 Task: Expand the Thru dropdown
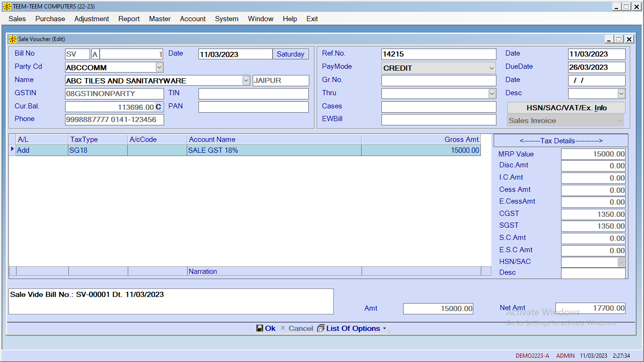(x=492, y=94)
